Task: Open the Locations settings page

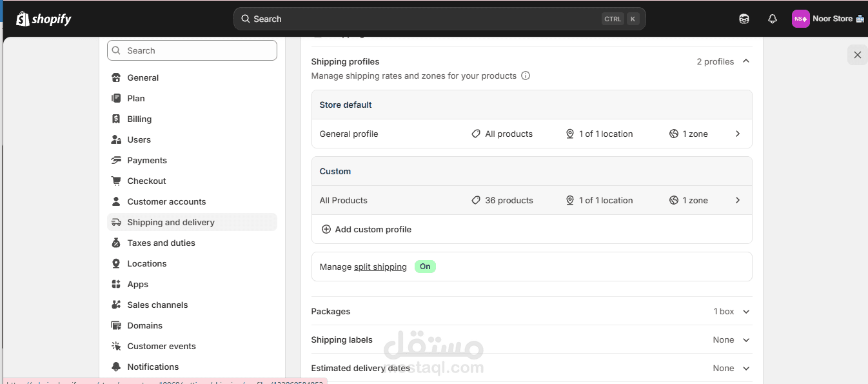Action: [x=192, y=263]
